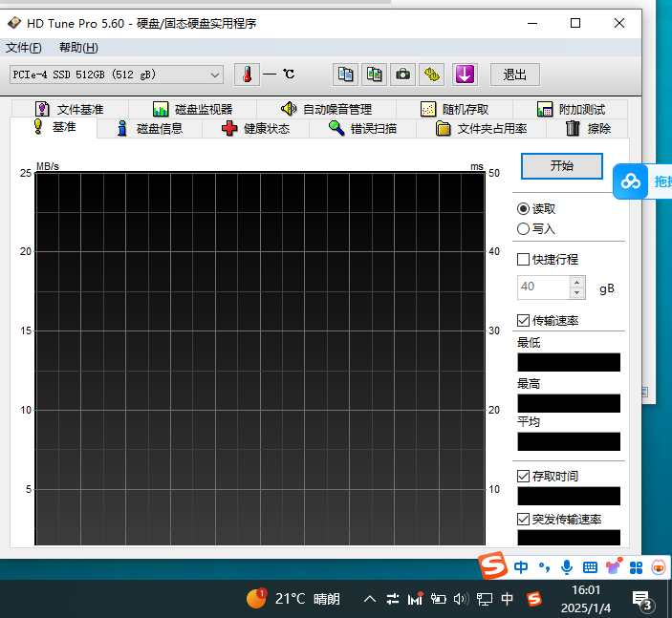Click the battery power tray icon
The width and height of the screenshot is (672, 618).
coord(438,599)
